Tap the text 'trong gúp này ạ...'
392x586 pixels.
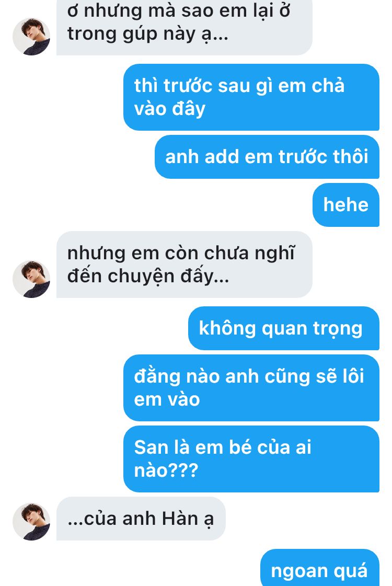[x=147, y=35]
